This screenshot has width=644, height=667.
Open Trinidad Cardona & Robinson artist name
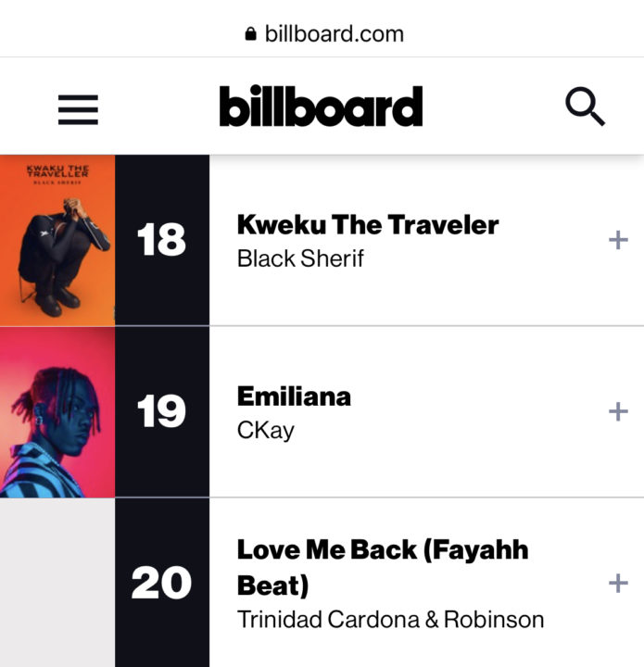(x=390, y=620)
